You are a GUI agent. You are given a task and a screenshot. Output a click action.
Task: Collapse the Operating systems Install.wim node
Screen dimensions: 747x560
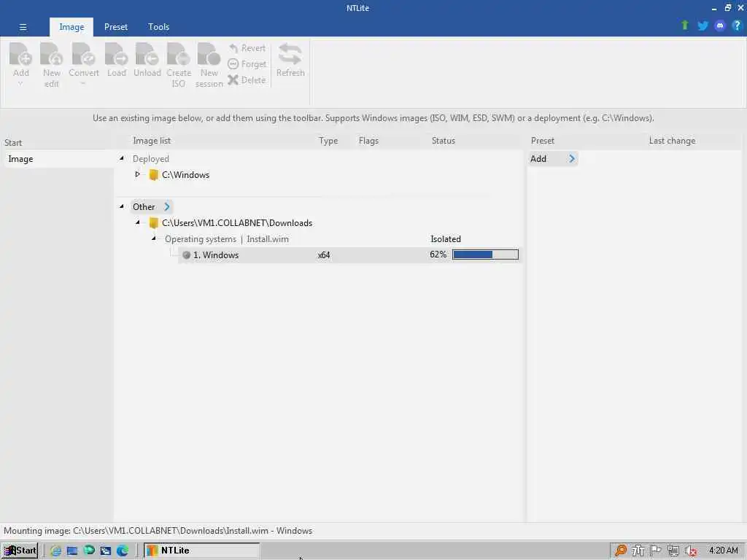[153, 238]
